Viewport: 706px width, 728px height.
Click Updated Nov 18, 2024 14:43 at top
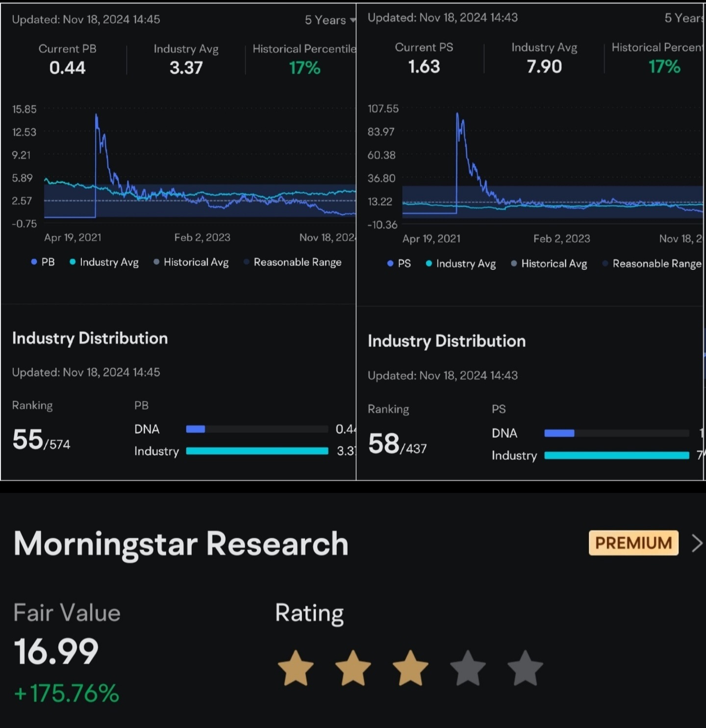tap(443, 18)
